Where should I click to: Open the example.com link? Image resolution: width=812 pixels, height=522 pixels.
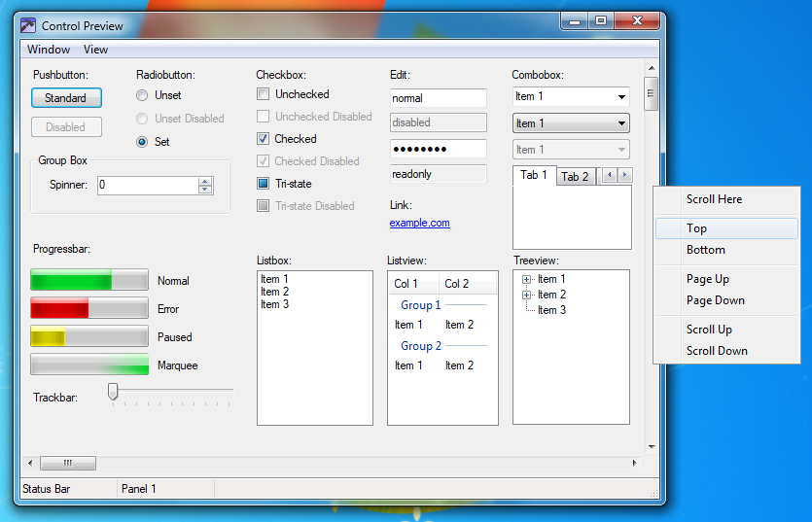point(419,223)
